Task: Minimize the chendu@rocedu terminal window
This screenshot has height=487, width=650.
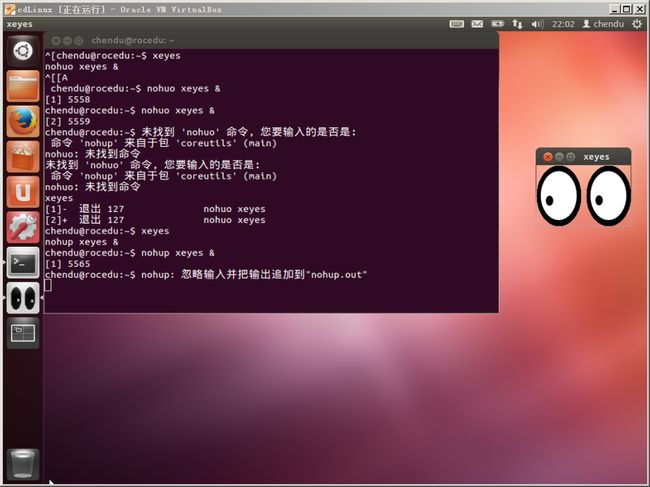Action: [x=67, y=41]
